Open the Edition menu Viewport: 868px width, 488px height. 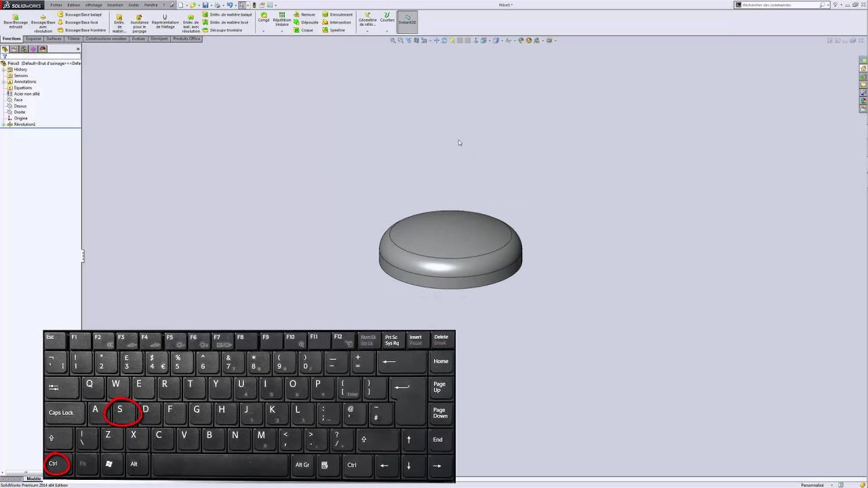pyautogui.click(x=74, y=5)
